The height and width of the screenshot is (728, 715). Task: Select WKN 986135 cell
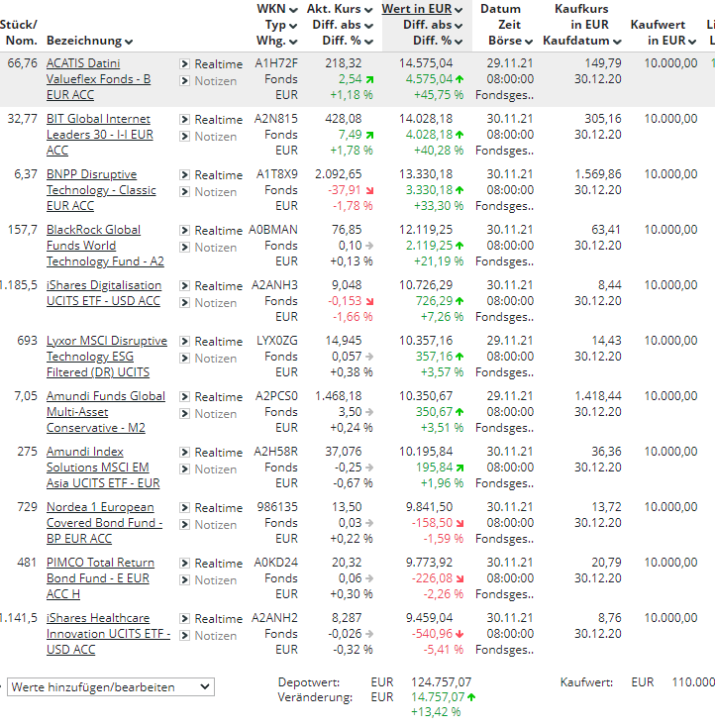coord(277,507)
